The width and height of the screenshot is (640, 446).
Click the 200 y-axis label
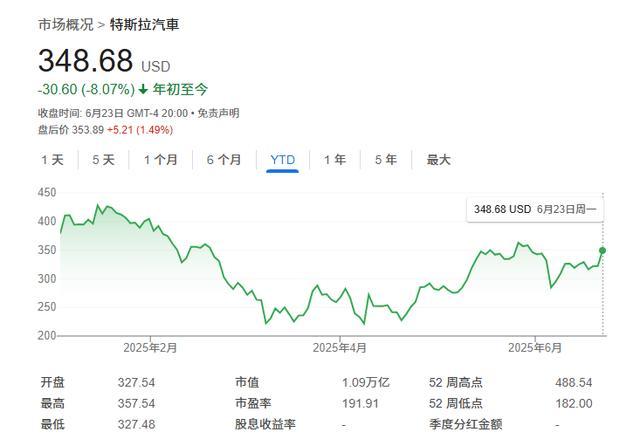(x=47, y=335)
